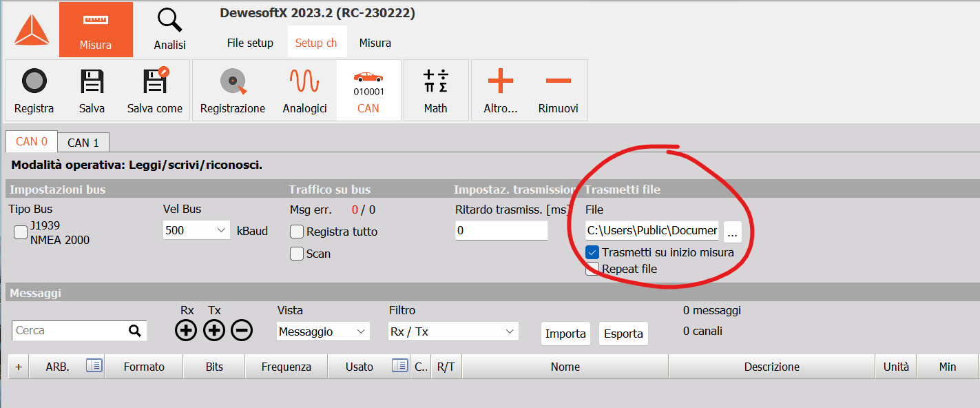Click the Esporta button
Image resolution: width=980 pixels, height=408 pixels.
pos(623,334)
